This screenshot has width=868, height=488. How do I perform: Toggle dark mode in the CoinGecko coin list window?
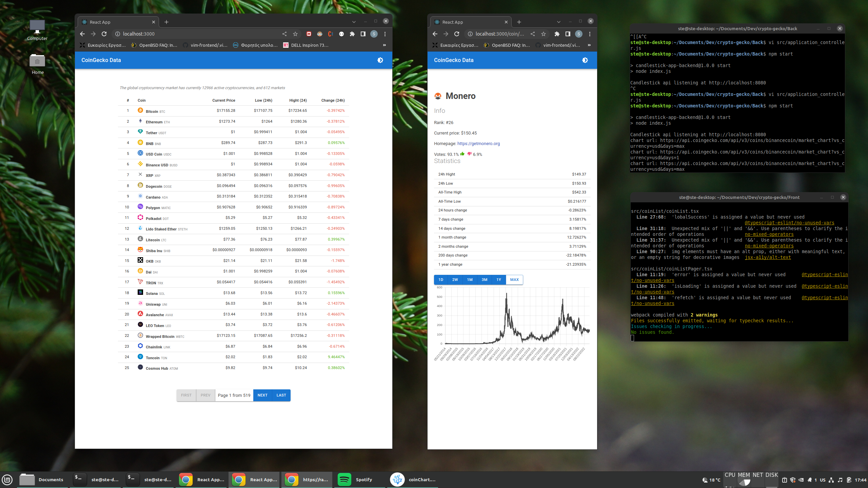(x=380, y=60)
